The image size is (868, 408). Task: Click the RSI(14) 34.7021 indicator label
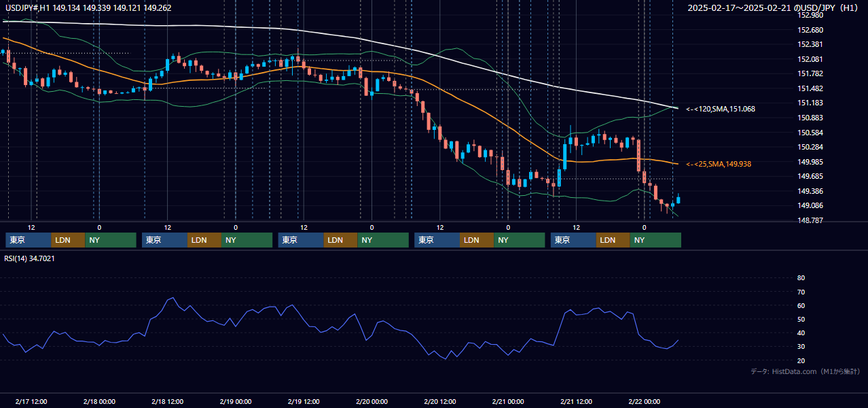pos(30,258)
